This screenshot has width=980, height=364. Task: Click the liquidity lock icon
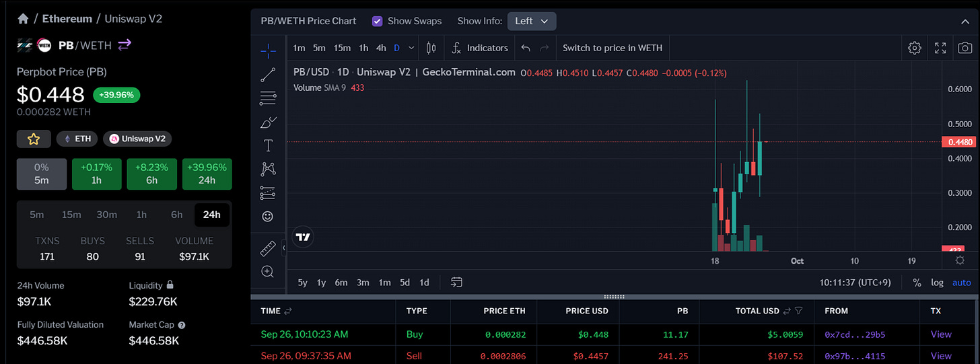pyautogui.click(x=170, y=285)
